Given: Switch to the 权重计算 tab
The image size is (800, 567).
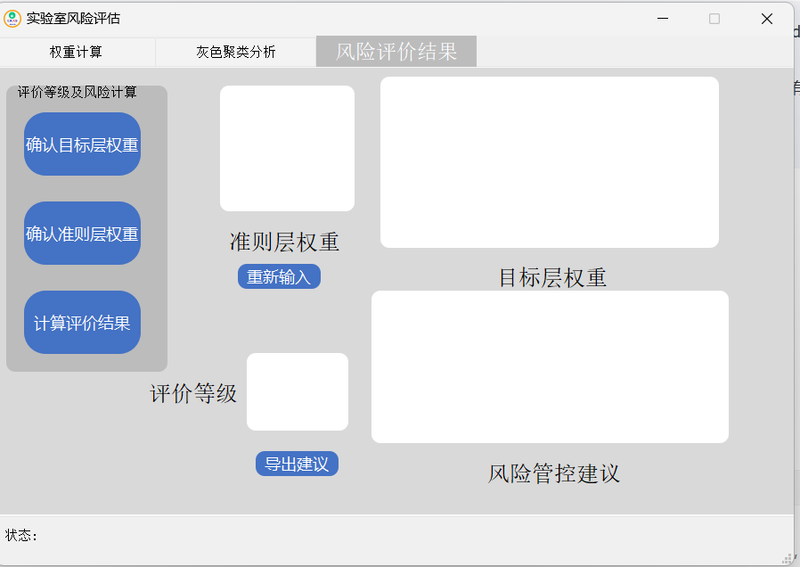Looking at the screenshot, I should tap(77, 52).
